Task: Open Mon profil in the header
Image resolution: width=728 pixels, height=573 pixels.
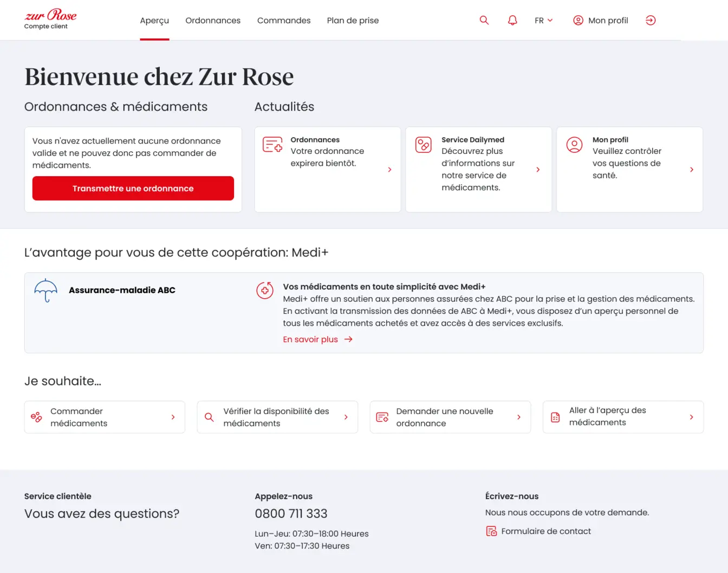Action: [601, 20]
